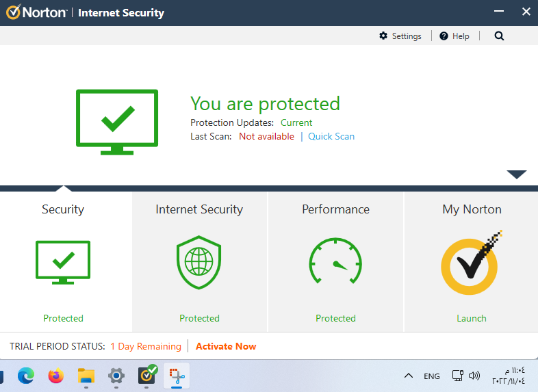Viewport: 538px width, 392px height.
Task: Click the Norton logo in title bar
Action: (x=36, y=12)
